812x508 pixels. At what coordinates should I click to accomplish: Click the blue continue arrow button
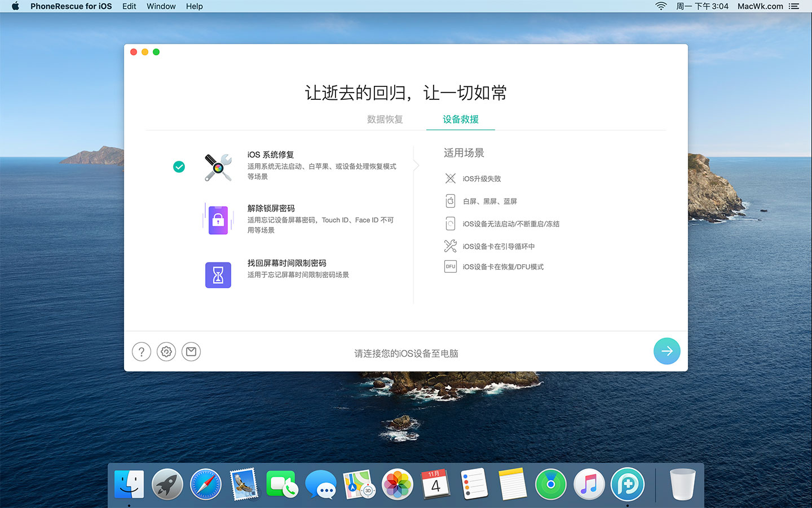667,351
